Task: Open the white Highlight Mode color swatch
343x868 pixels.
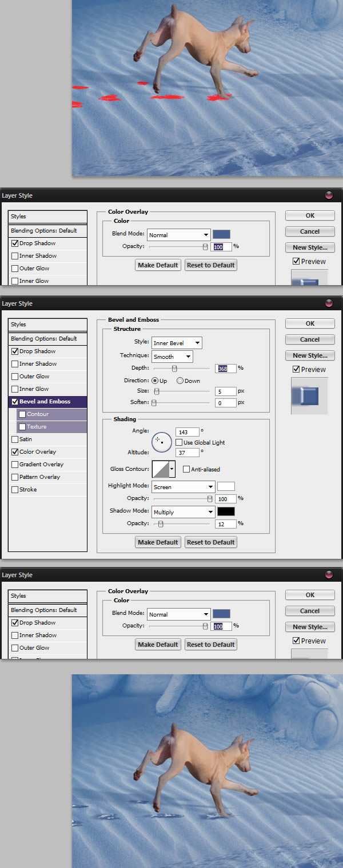Action: pyautogui.click(x=226, y=487)
